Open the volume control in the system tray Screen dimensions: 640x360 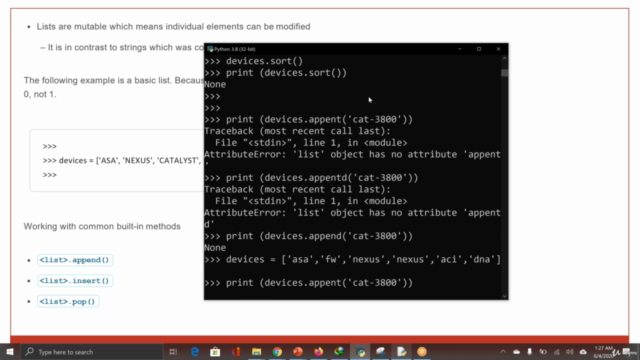pos(569,351)
